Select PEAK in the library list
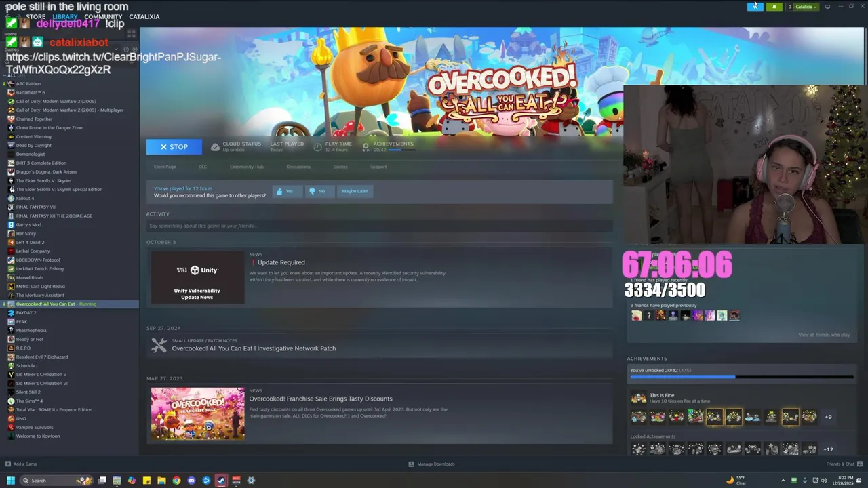This screenshot has height=488, width=868. pyautogui.click(x=22, y=321)
